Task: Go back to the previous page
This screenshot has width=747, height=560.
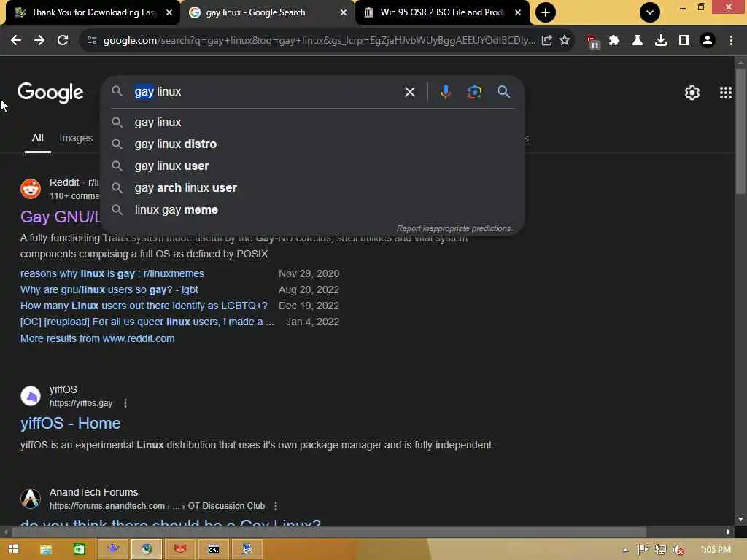Action: pos(16,41)
